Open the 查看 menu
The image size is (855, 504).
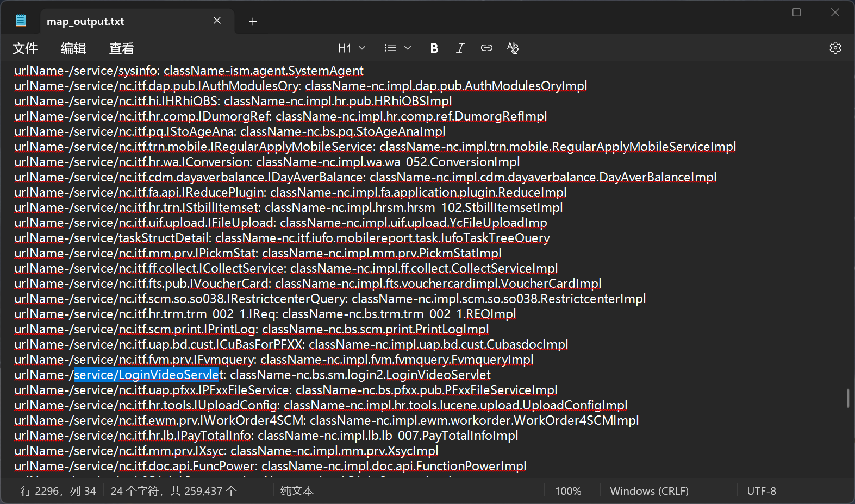[121, 48]
